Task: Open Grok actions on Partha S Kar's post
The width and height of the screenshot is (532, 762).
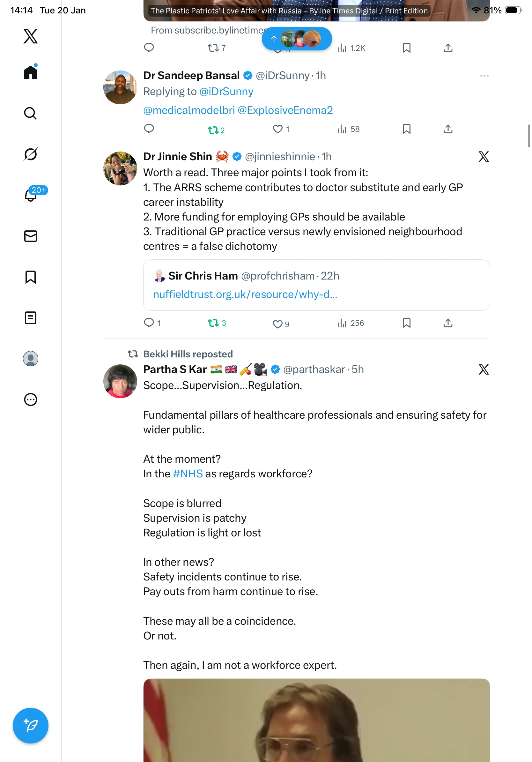Action: click(x=484, y=370)
